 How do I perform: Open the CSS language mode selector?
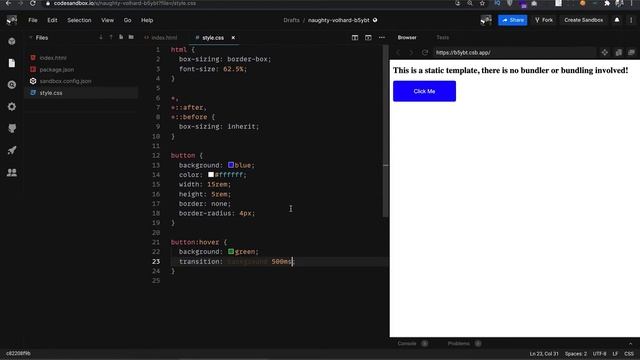[629, 353]
